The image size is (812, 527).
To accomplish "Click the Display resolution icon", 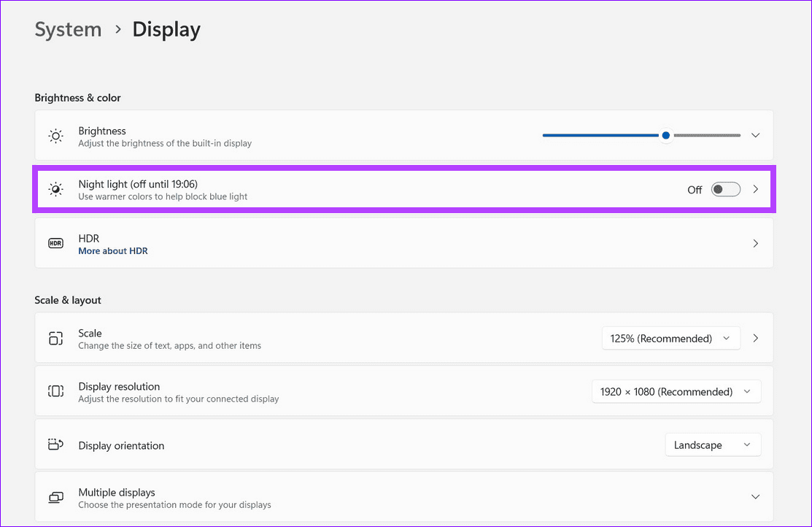I will pos(56,392).
